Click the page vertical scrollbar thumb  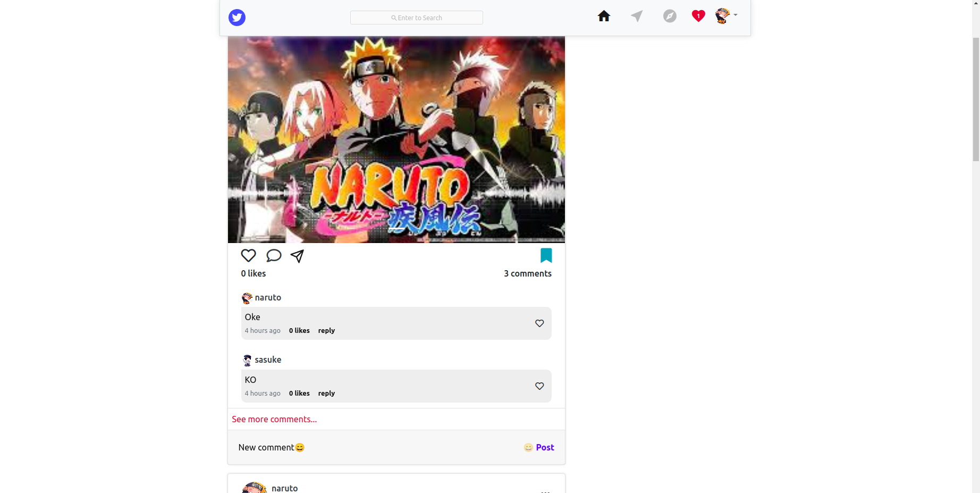coord(976,99)
